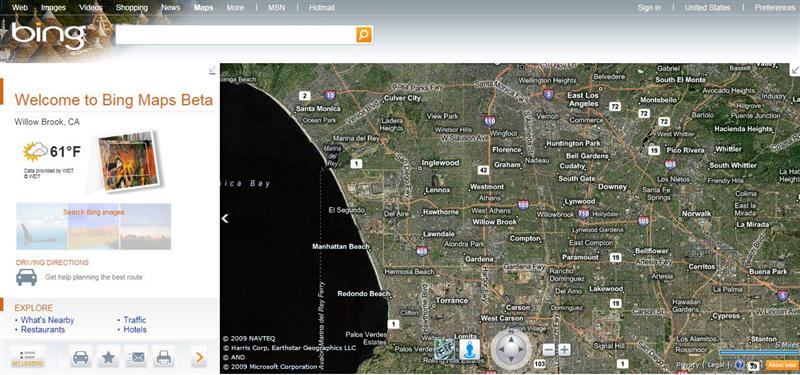Click the sunny weather icon
800x375 pixels.
pos(35,151)
